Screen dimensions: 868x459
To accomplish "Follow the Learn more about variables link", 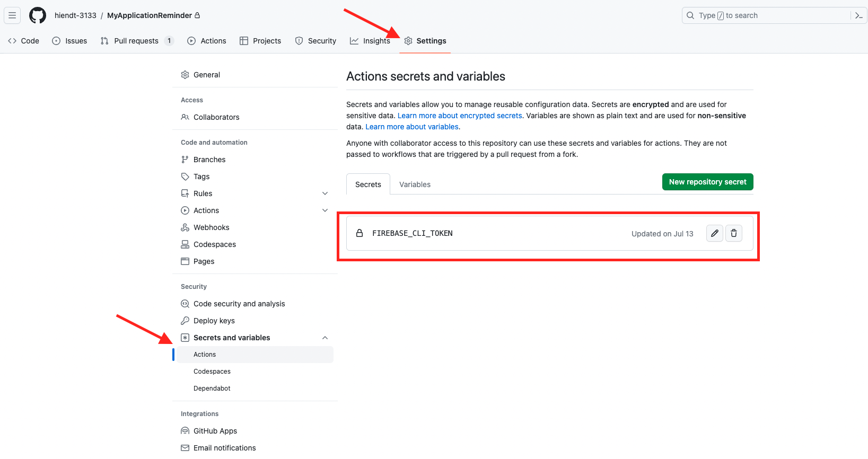I will coord(411,127).
